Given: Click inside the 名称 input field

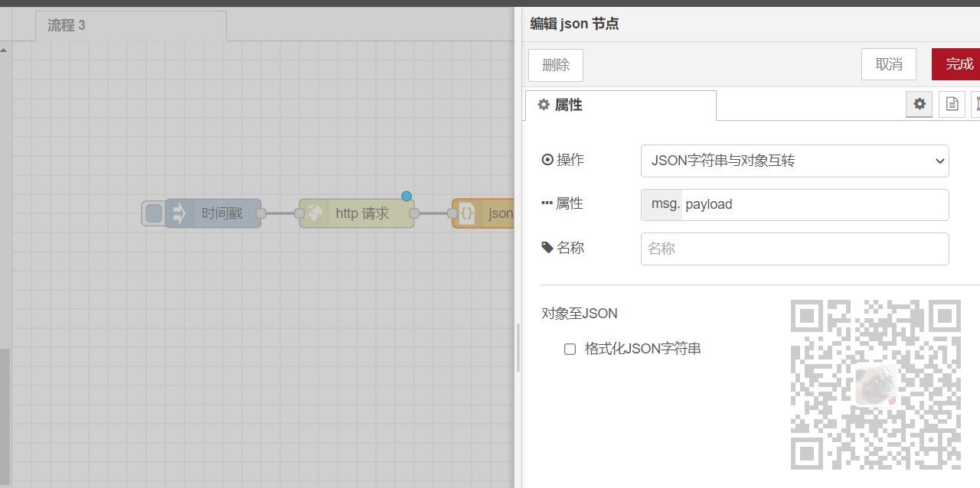Looking at the screenshot, I should tap(795, 249).
